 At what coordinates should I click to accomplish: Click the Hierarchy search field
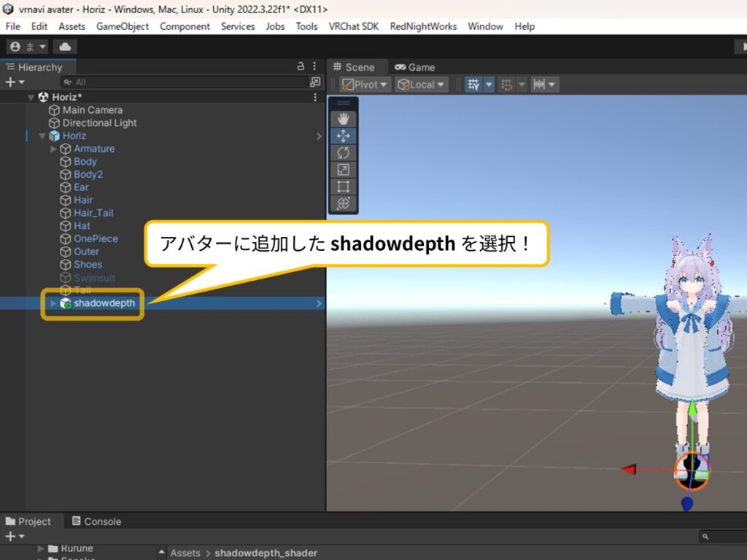click(x=182, y=82)
